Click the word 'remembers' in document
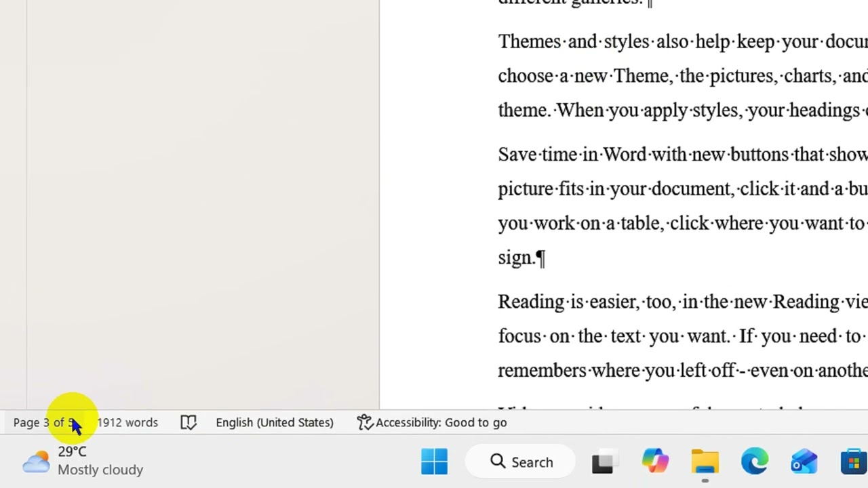The width and height of the screenshot is (868, 488). point(542,371)
